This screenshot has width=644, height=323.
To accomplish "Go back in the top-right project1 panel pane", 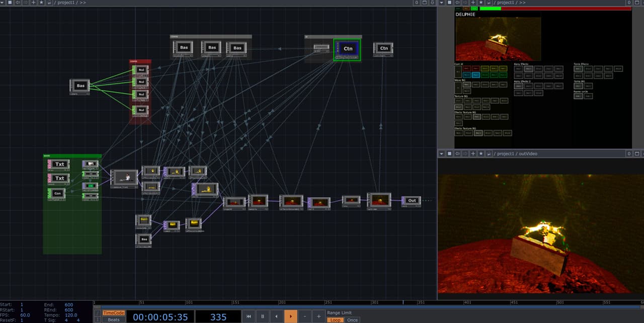I will point(456,3).
